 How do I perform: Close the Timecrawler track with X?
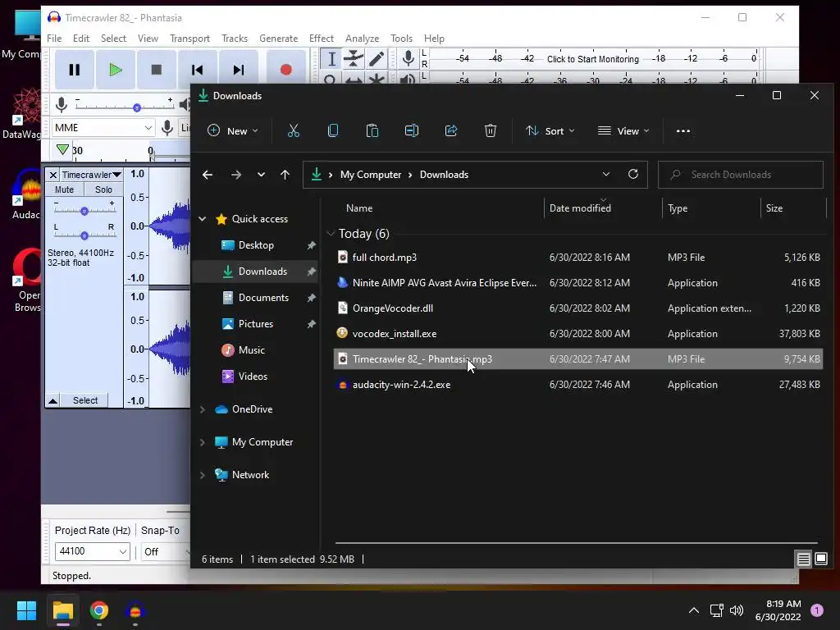coord(53,175)
